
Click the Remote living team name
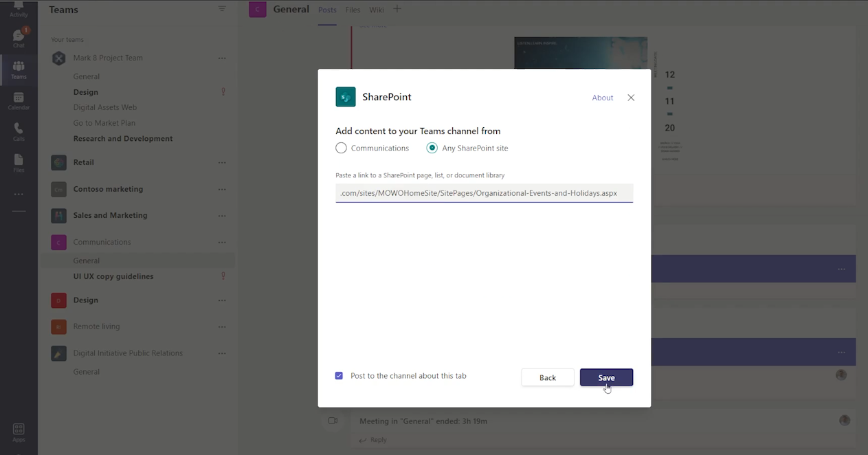pos(97,326)
